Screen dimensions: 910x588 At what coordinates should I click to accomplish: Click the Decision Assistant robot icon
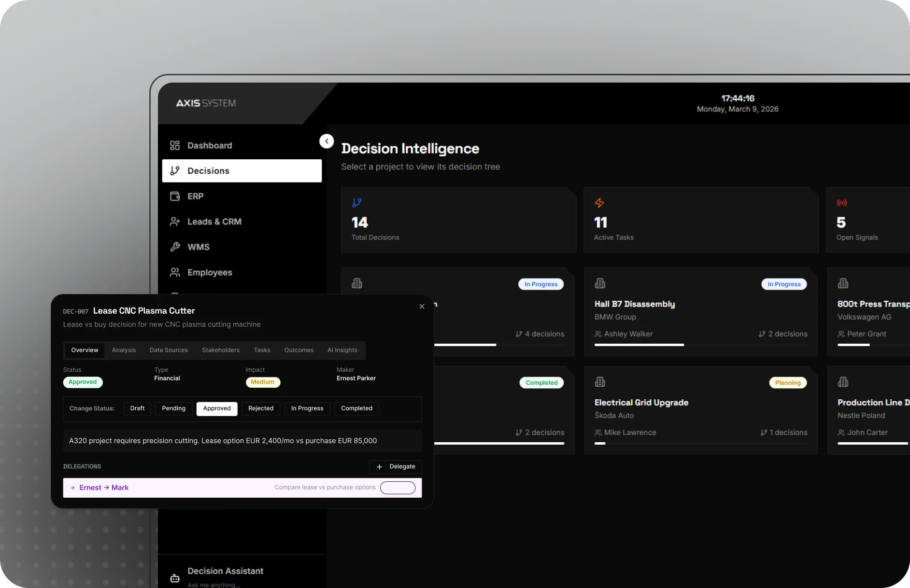175,578
